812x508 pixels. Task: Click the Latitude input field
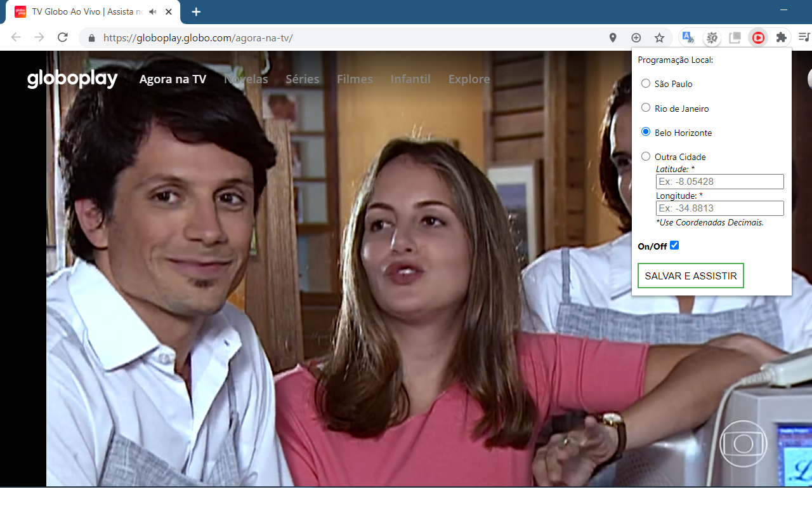click(x=719, y=181)
